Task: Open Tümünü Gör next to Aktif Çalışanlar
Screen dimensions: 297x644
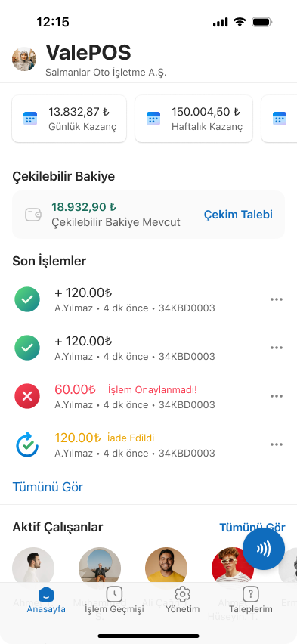Action: coord(252,528)
